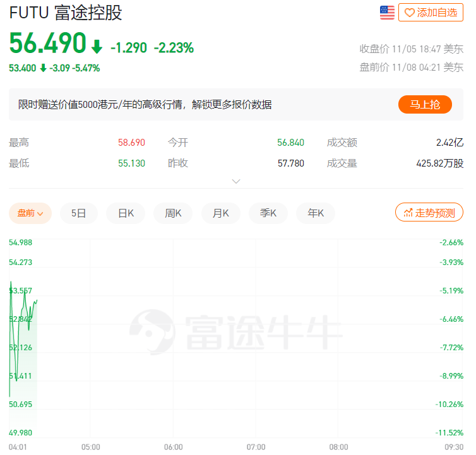
Task: Click the percent change -2.23%
Action: click(x=174, y=48)
